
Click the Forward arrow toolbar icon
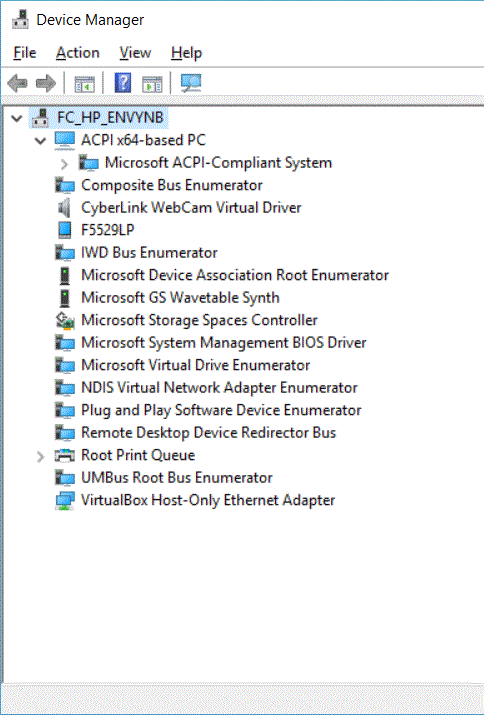pyautogui.click(x=46, y=83)
